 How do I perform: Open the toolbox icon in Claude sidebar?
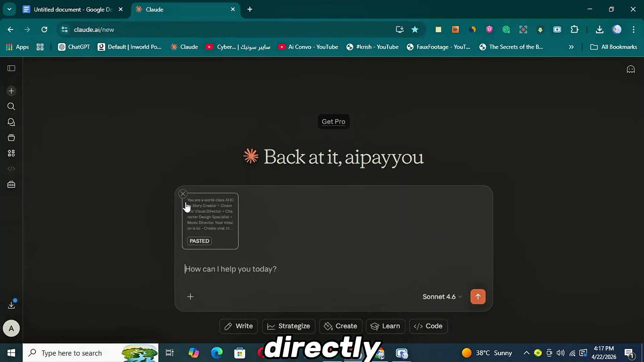tap(11, 184)
